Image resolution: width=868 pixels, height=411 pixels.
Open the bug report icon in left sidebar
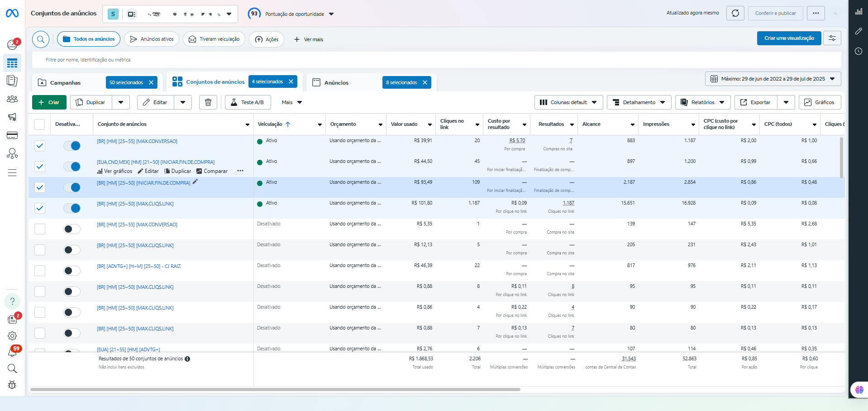pyautogui.click(x=12, y=385)
